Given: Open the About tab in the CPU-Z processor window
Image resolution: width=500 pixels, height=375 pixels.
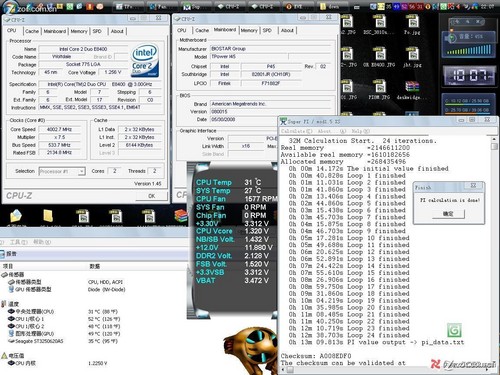Looking at the screenshot, I should click(117, 31).
